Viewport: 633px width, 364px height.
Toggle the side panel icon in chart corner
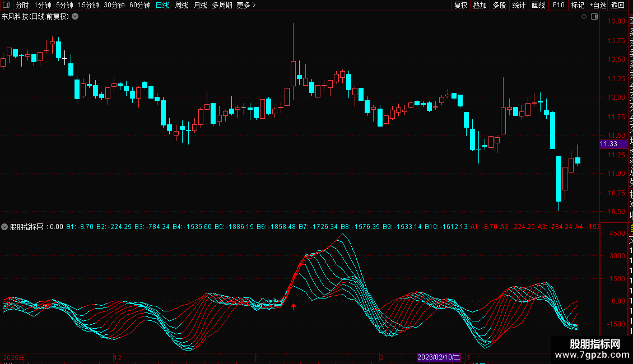click(594, 17)
